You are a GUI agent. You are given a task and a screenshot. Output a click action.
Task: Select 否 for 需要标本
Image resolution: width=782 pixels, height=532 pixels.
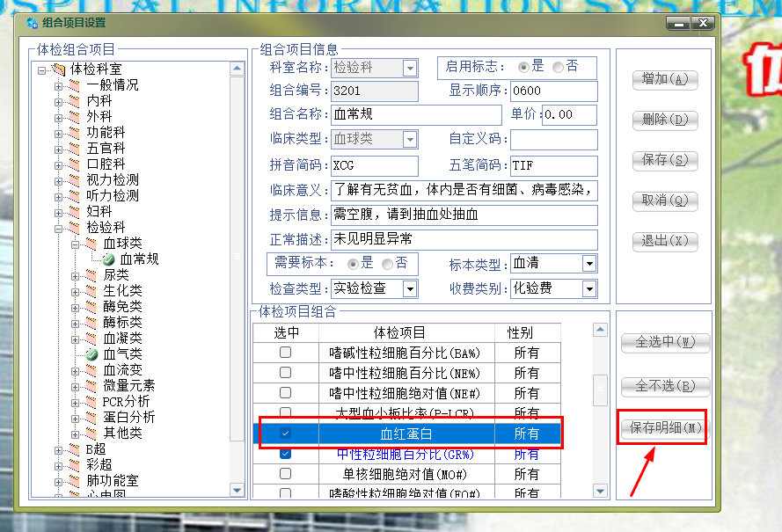[x=388, y=264]
